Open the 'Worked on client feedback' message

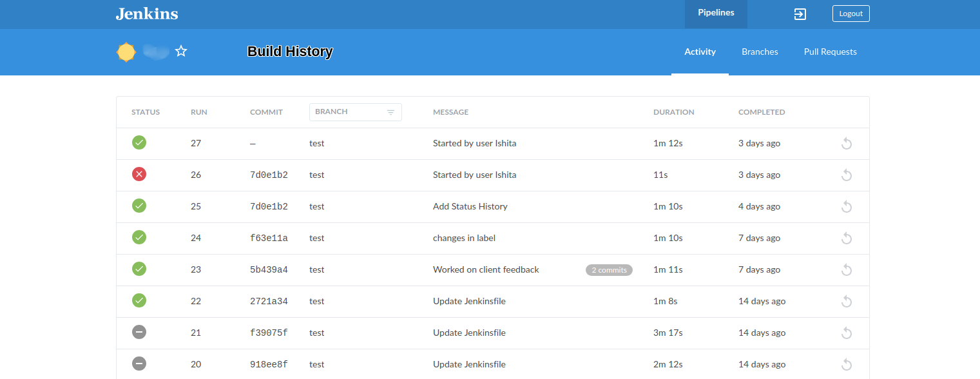point(486,269)
